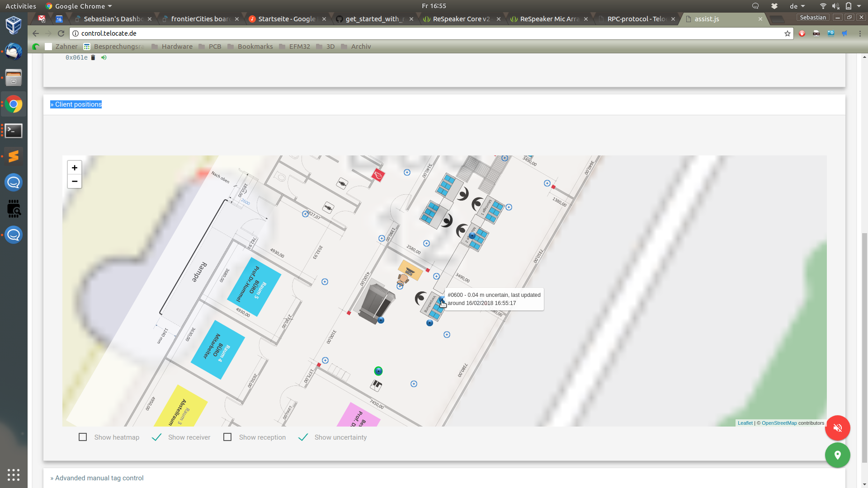This screenshot has height=488, width=868.
Task: Switch to RPC-protocol tab
Action: coord(637,19)
